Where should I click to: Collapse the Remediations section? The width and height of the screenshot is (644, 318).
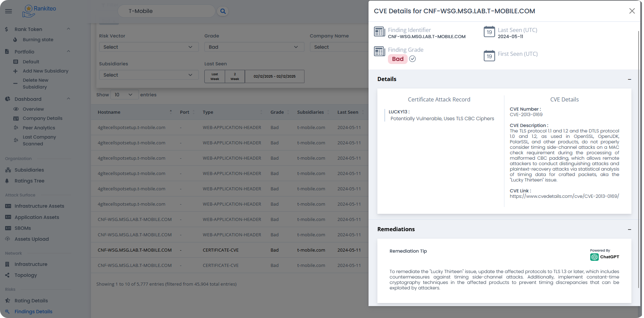coord(629,229)
